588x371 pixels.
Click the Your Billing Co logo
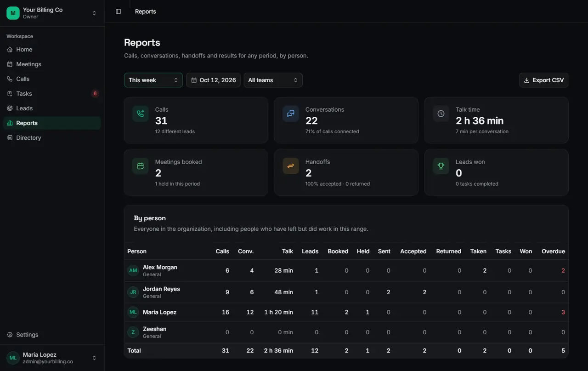[x=13, y=13]
